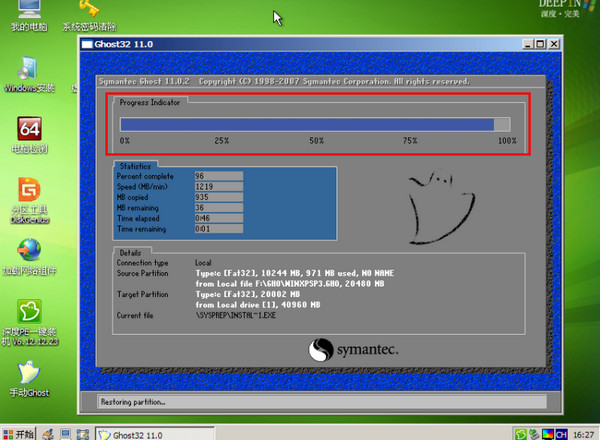Click the Time elapsed value 0:46
The height and width of the screenshot is (440, 600).
point(218,218)
